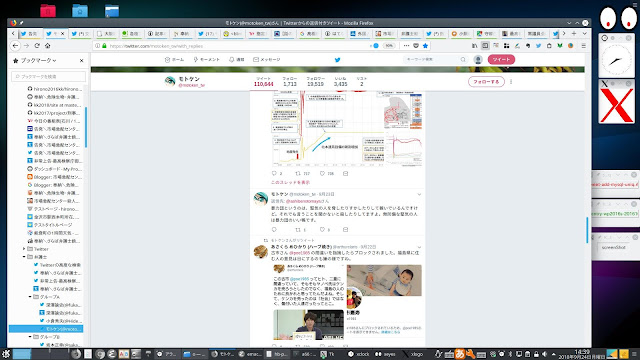Viewport: 640px width, 360px height.
Task: Reset the 90% zoom level badge
Action: pyautogui.click(x=389, y=46)
